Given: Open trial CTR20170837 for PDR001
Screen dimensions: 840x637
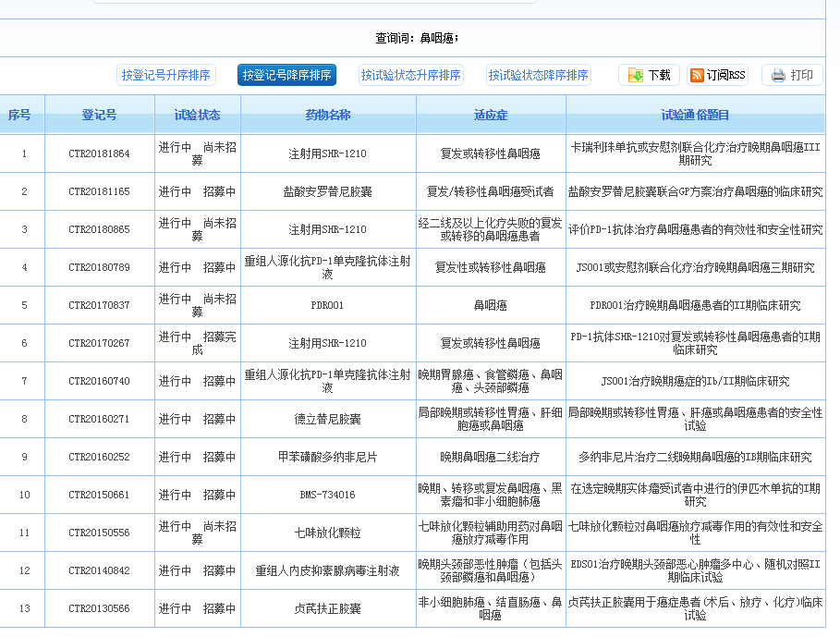Looking at the screenshot, I should tap(99, 305).
